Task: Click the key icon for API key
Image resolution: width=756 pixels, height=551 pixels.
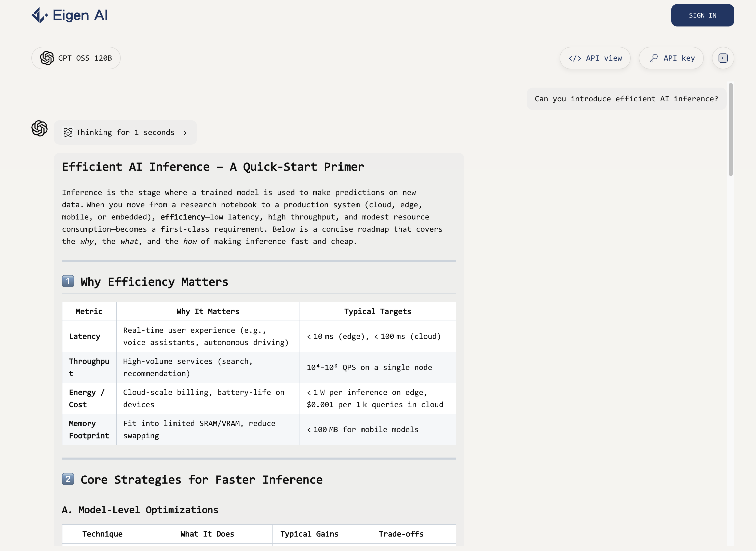Action: pos(654,58)
